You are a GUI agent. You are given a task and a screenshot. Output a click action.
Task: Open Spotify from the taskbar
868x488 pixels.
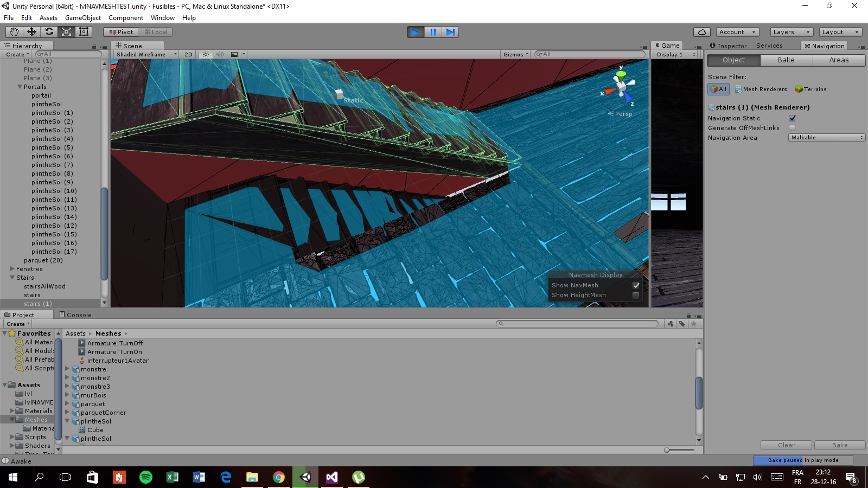coord(146,477)
